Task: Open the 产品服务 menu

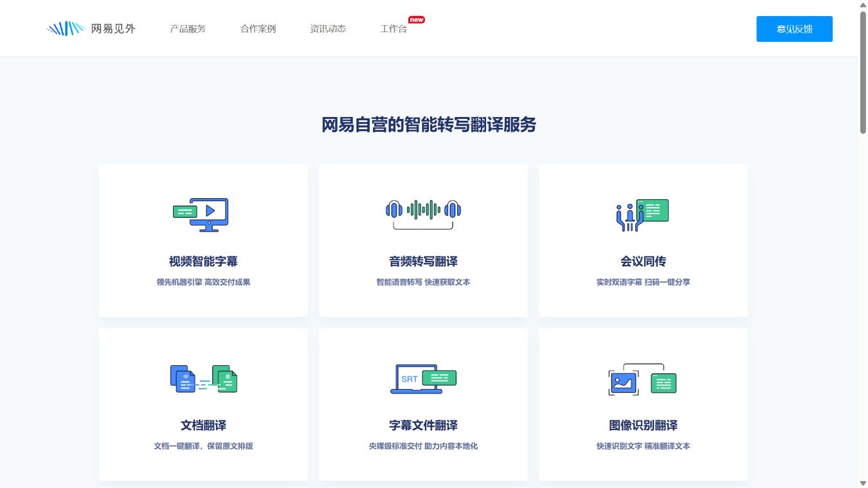Action: tap(188, 29)
